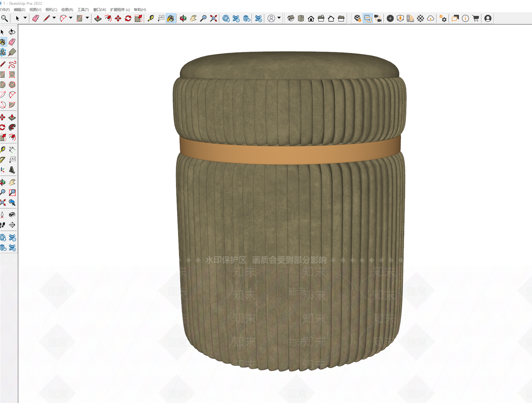Open the 相机(C) menu
Image resolution: width=532 pixels, height=403 pixels.
[51, 10]
